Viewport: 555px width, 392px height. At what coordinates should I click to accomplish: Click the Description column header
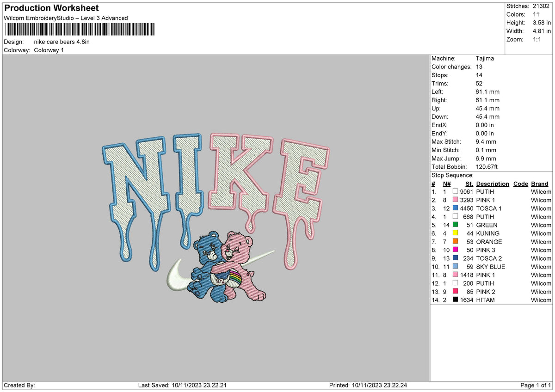pos(493,184)
